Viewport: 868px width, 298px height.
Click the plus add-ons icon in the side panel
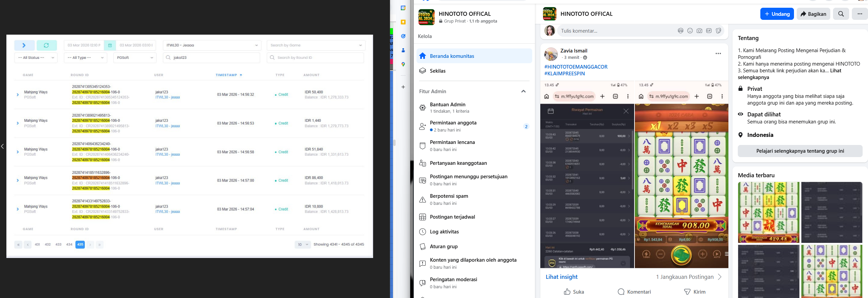pos(403,87)
